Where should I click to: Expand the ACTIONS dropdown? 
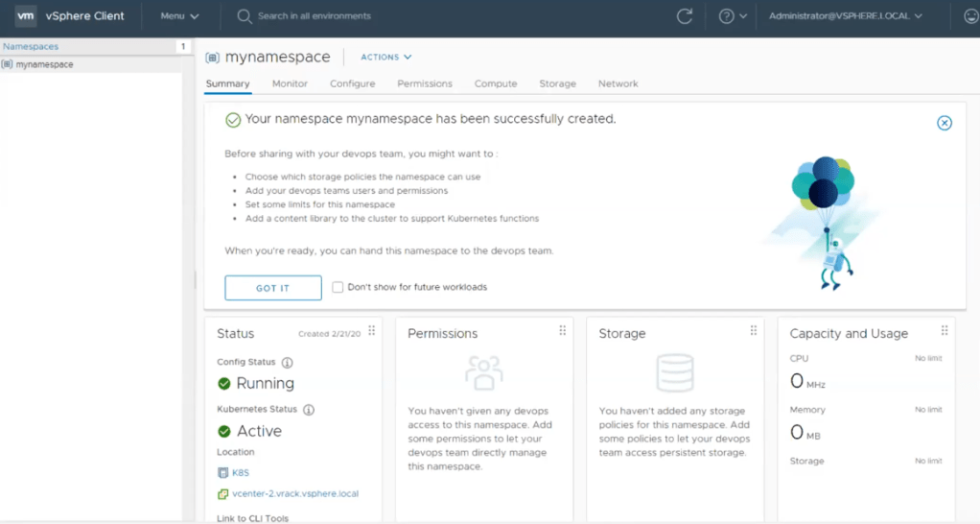coord(385,58)
